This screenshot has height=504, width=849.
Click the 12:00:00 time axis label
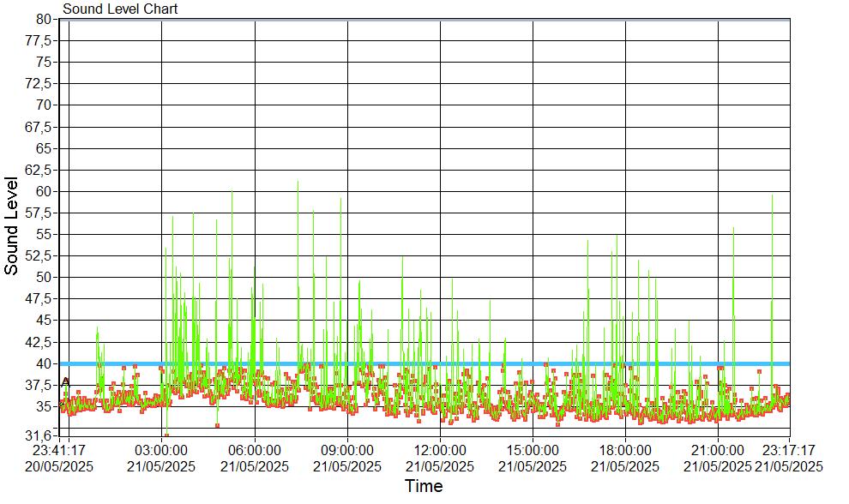pos(439,451)
